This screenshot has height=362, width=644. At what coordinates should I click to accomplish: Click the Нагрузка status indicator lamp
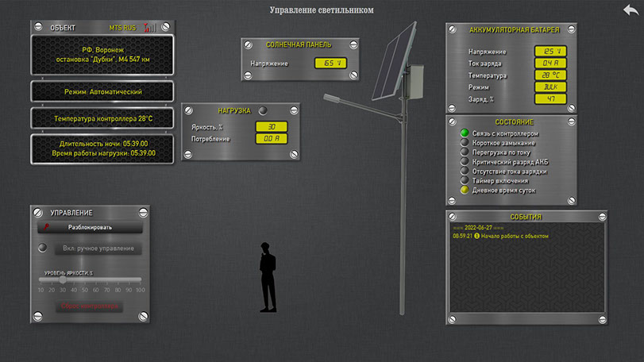pyautogui.click(x=263, y=110)
